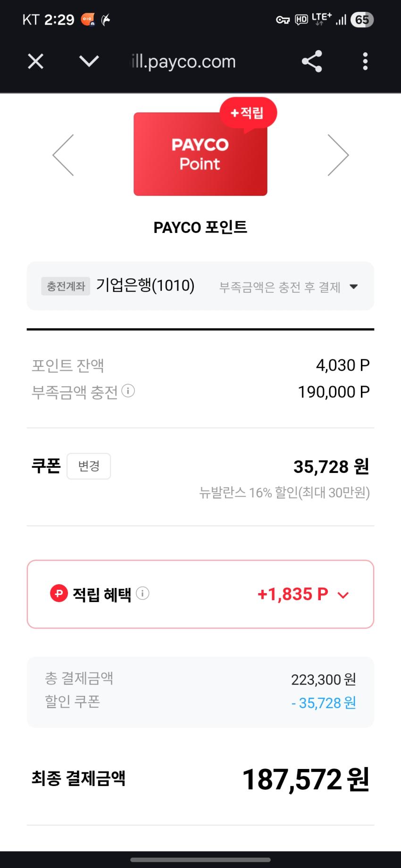Tap the payco.com address bar
The height and width of the screenshot is (868, 401).
coord(183,62)
